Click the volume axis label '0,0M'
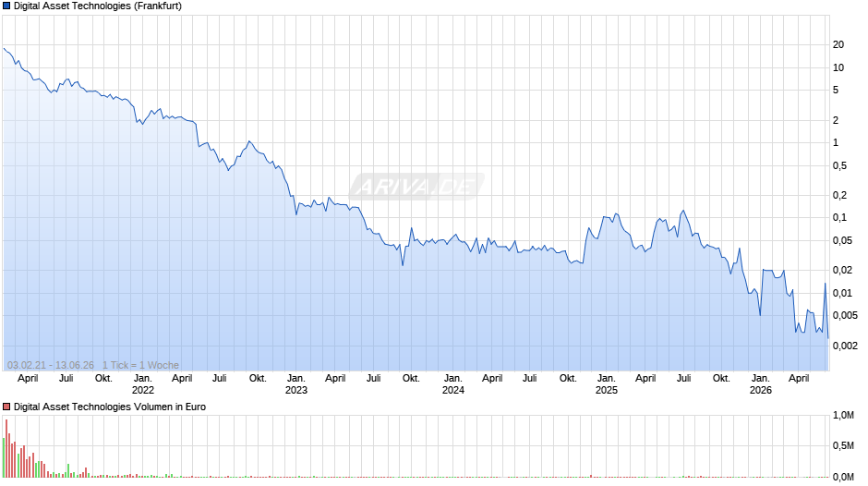The width and height of the screenshot is (868, 486). pos(843,477)
